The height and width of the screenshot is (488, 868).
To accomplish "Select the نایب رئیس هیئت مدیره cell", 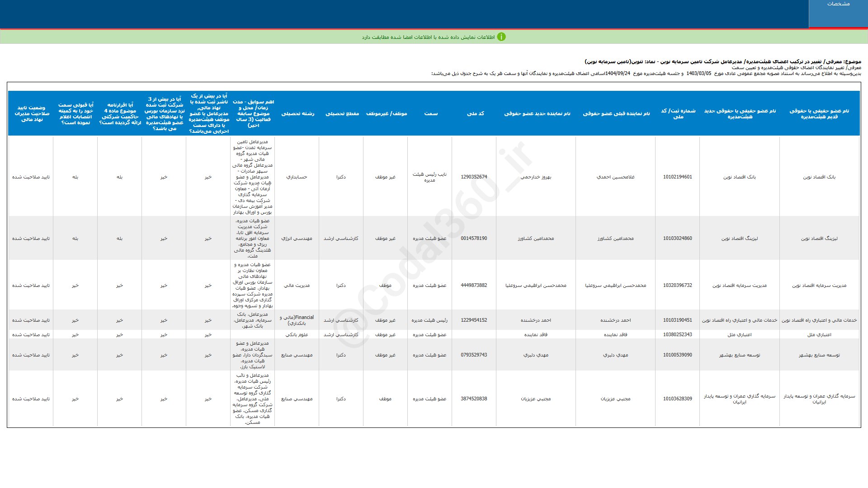I will point(429,177).
